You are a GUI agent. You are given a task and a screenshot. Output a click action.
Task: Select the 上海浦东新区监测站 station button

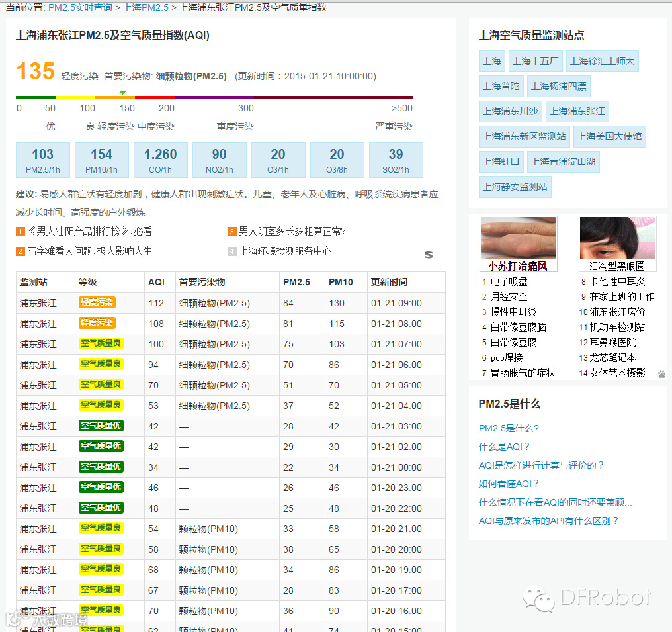[x=524, y=136]
